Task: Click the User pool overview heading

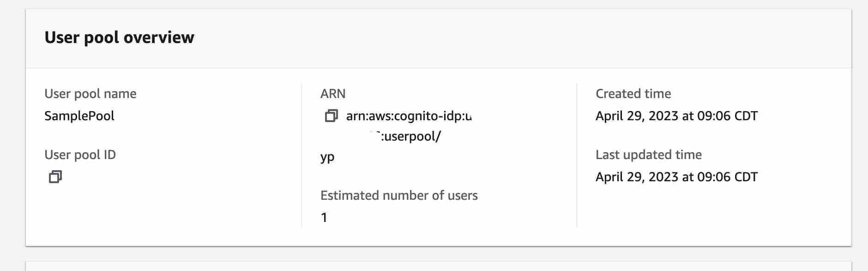Action: (x=120, y=37)
